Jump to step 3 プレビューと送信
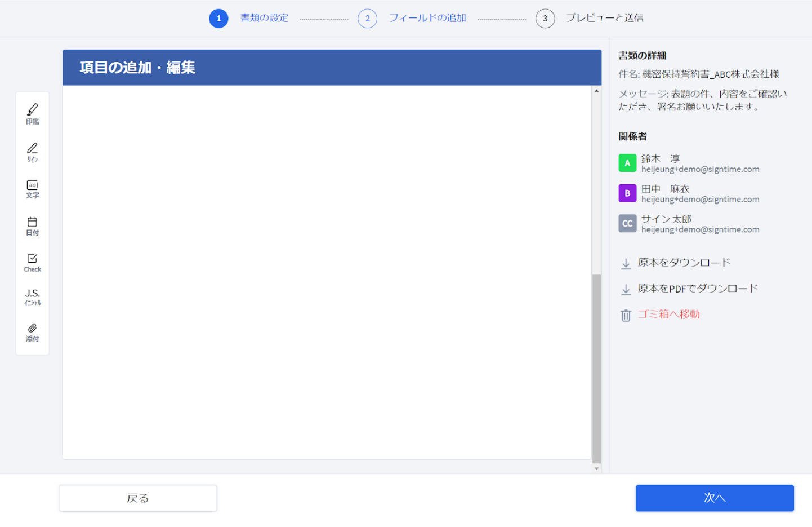This screenshot has width=812, height=527. click(x=590, y=18)
